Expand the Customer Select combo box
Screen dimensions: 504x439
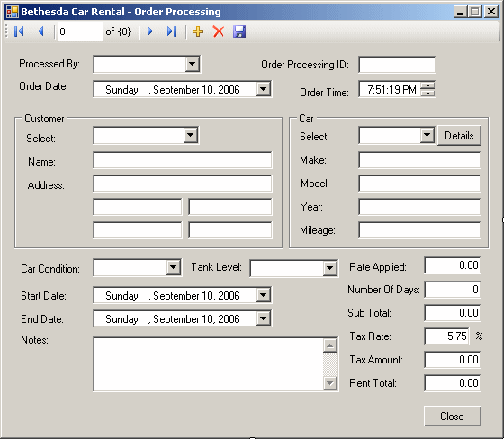point(190,135)
